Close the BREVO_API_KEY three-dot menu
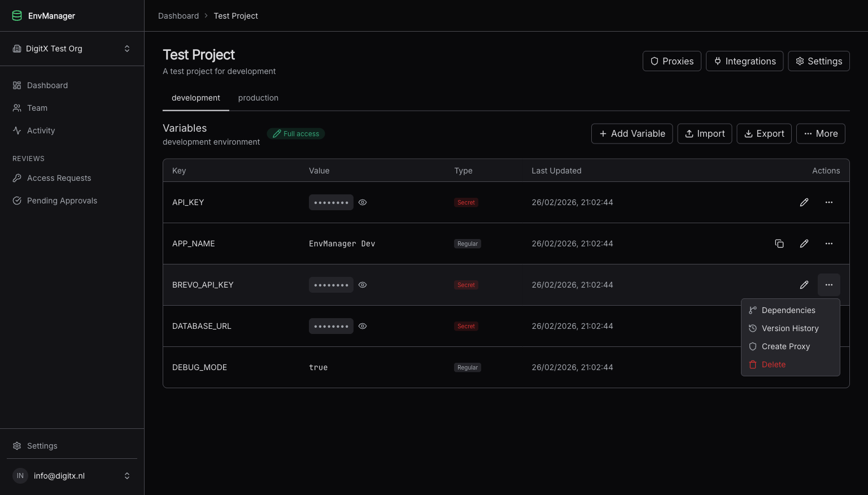 [829, 285]
